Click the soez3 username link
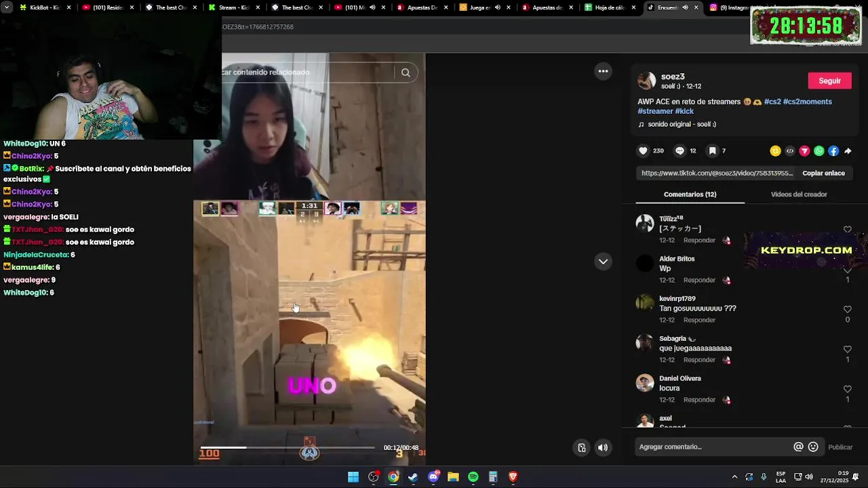 pyautogui.click(x=673, y=77)
